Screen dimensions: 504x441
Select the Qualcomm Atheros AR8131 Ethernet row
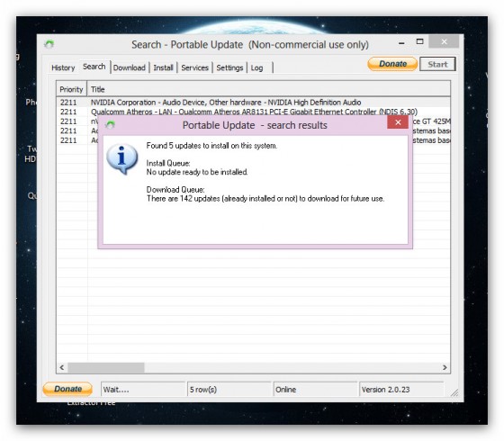coord(253,112)
